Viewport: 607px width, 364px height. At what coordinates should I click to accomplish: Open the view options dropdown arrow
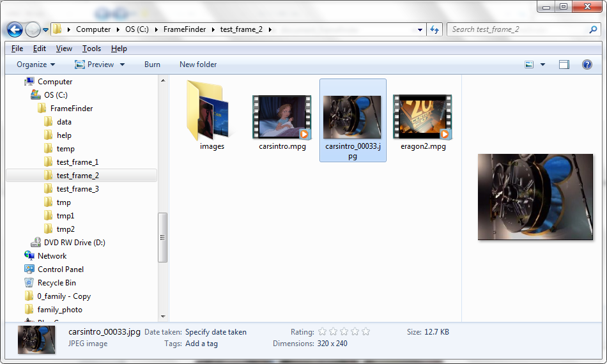tap(542, 64)
